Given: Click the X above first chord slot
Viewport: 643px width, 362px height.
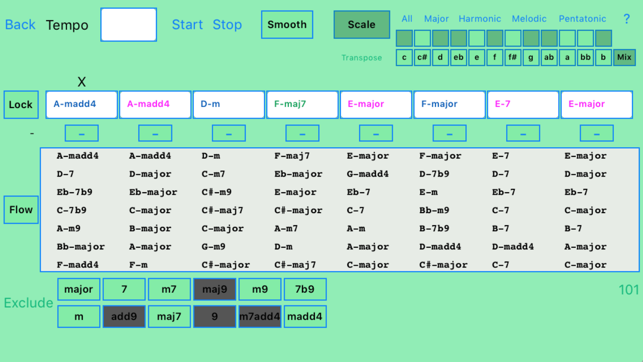Looking at the screenshot, I should (x=82, y=82).
